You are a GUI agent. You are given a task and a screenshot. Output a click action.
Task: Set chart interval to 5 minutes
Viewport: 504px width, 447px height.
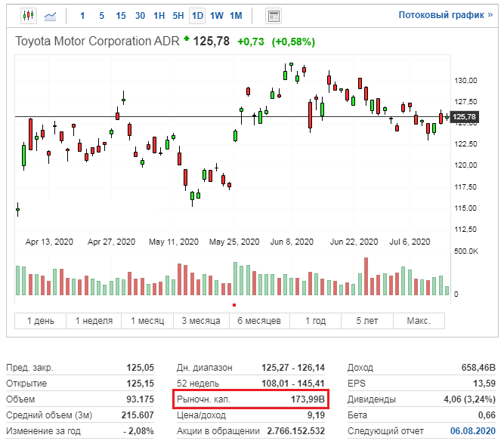tap(102, 15)
